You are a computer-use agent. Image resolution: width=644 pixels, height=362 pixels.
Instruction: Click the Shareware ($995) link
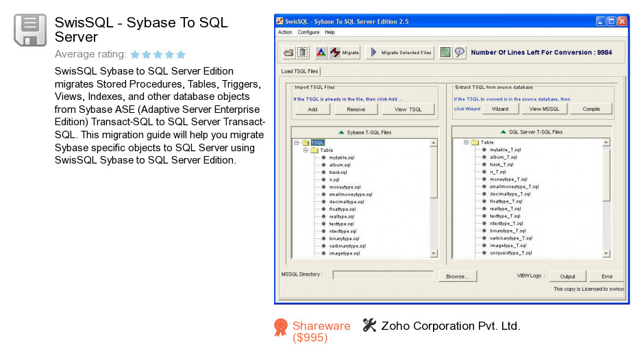(321, 332)
